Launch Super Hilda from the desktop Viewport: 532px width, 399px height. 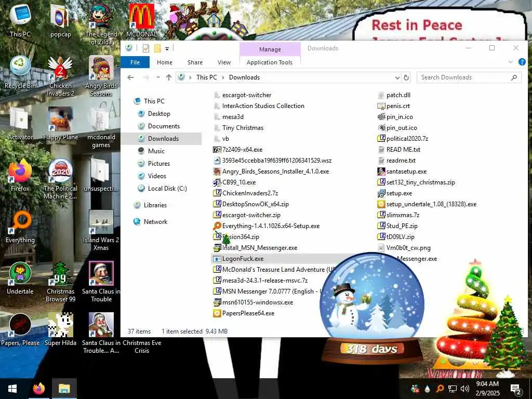click(60, 330)
